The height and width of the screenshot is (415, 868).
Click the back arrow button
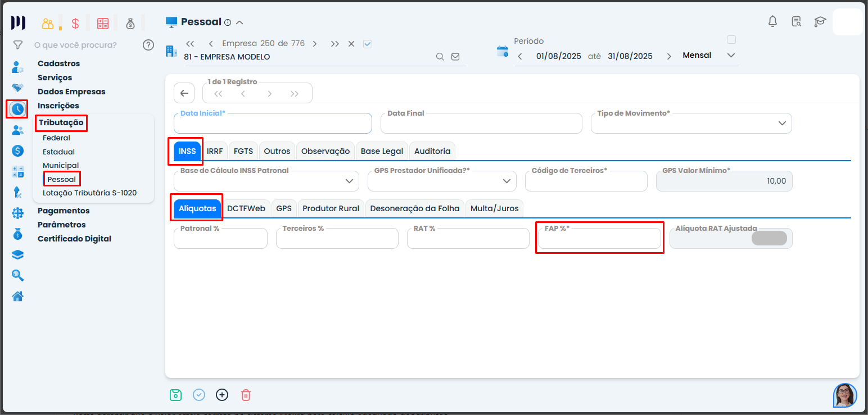coord(184,93)
